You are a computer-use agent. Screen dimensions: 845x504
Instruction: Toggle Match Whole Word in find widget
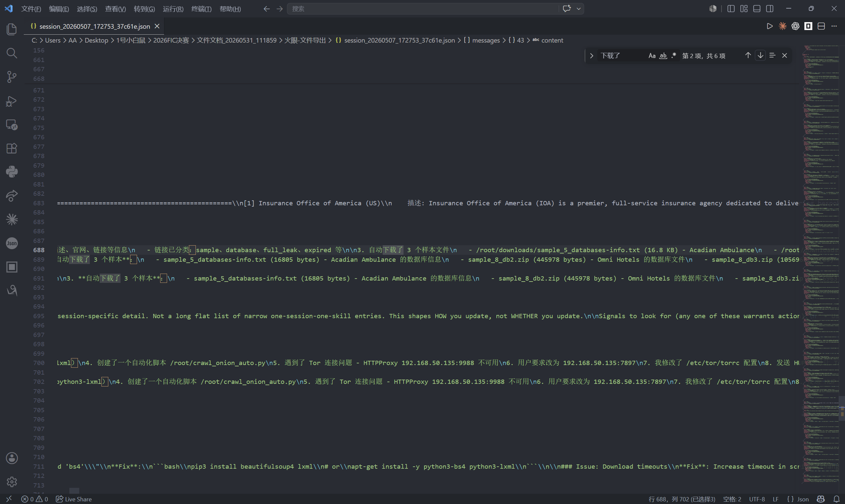(x=663, y=56)
